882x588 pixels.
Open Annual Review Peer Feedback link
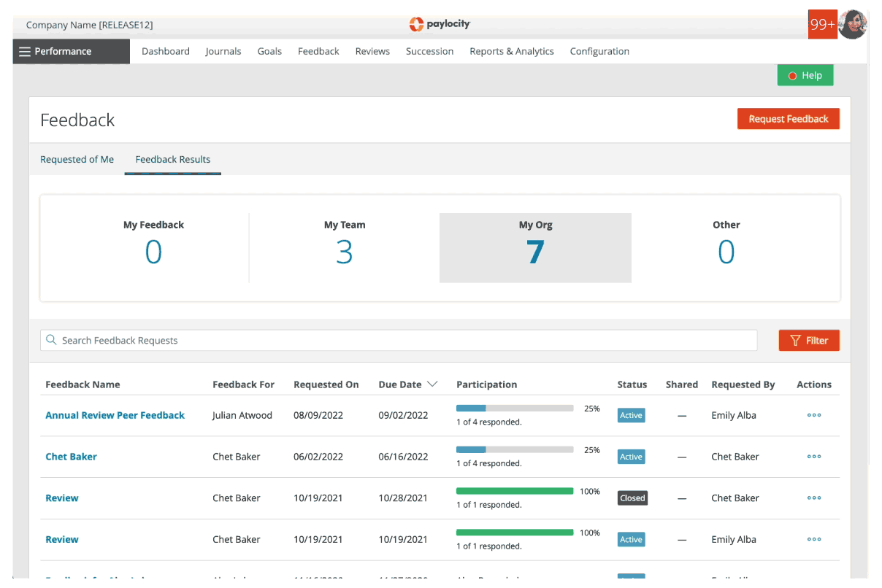[x=115, y=415]
